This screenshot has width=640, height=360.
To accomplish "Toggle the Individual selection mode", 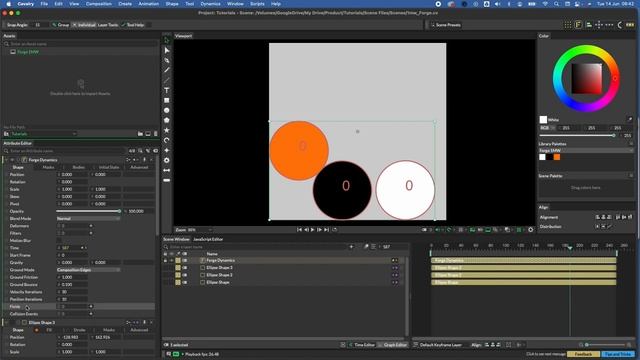I will [84, 25].
